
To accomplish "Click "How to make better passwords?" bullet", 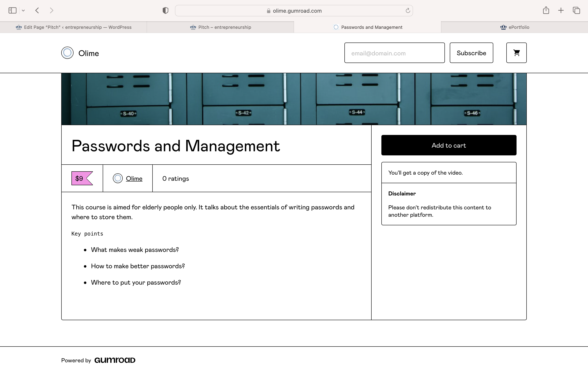I will (138, 266).
